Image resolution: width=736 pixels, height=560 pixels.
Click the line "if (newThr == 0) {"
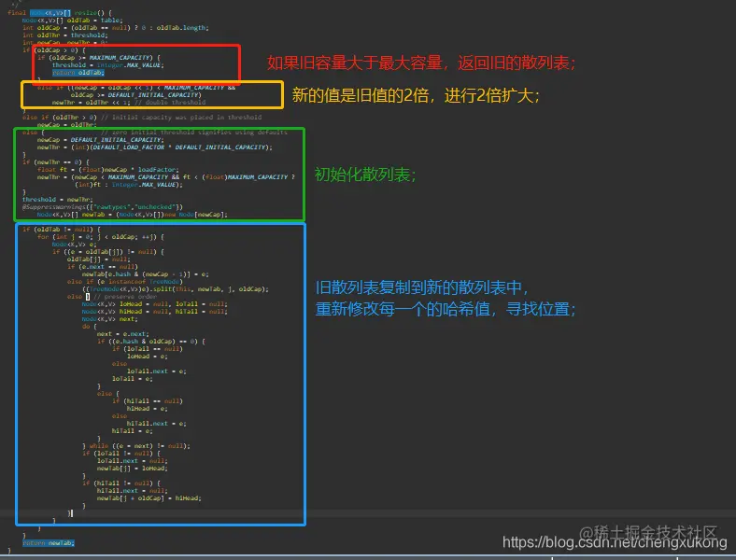55,162
